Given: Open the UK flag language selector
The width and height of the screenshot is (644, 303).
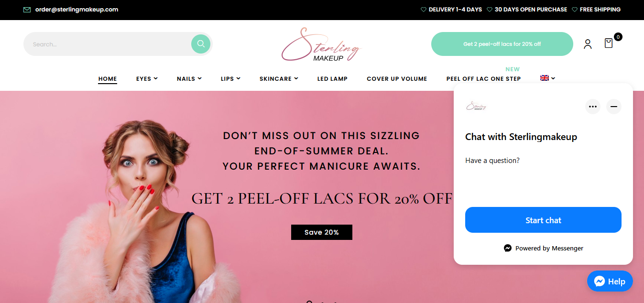Looking at the screenshot, I should coord(547,78).
